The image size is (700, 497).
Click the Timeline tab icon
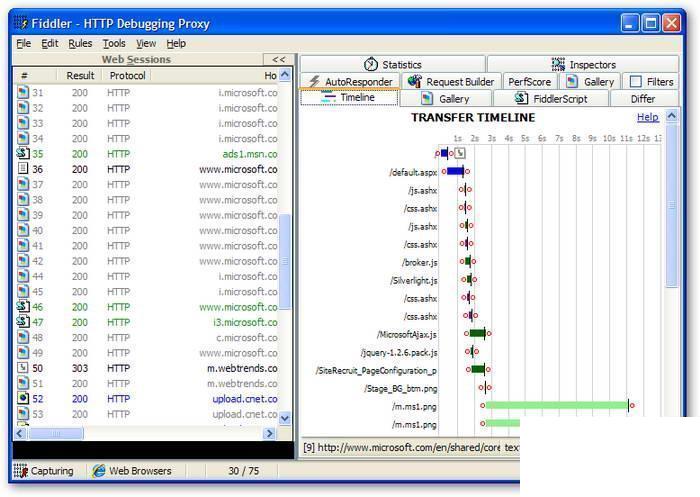point(328,97)
